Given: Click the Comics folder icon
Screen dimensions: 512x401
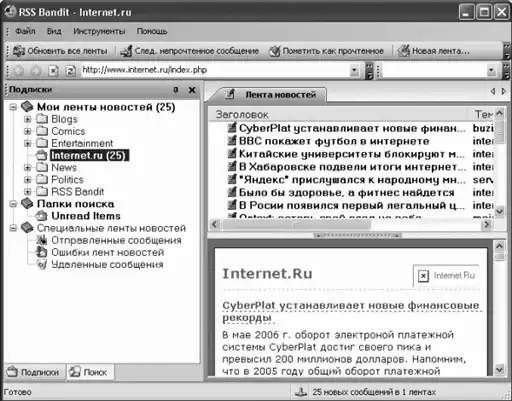Looking at the screenshot, I should (42, 131).
